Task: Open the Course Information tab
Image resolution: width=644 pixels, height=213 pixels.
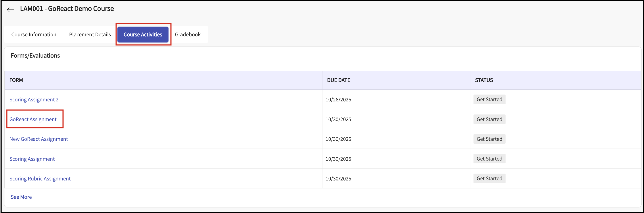Action: 34,35
